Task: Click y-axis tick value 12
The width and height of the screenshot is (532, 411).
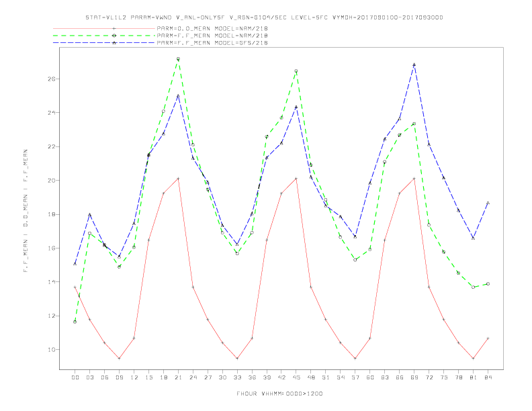Action: point(51,316)
